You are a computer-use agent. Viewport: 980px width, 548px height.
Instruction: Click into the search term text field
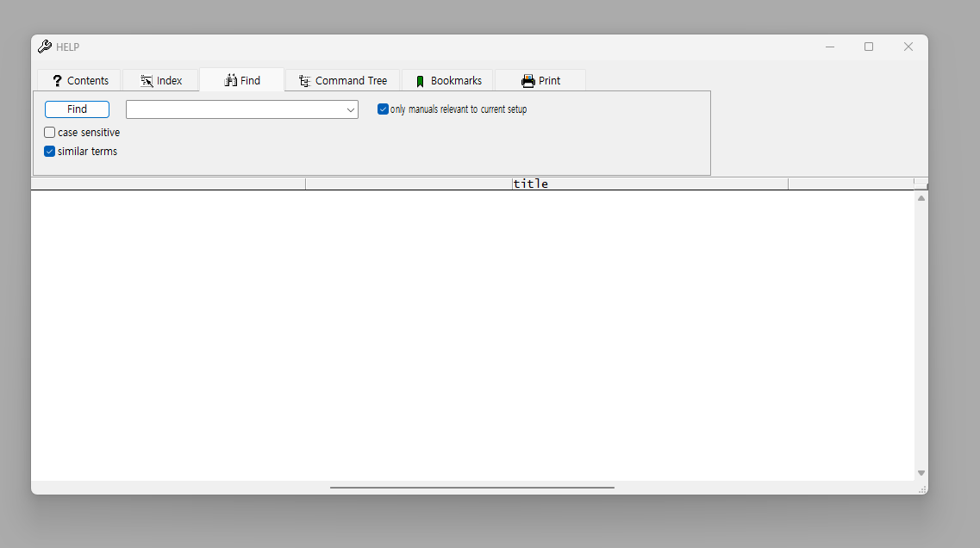[x=234, y=109]
